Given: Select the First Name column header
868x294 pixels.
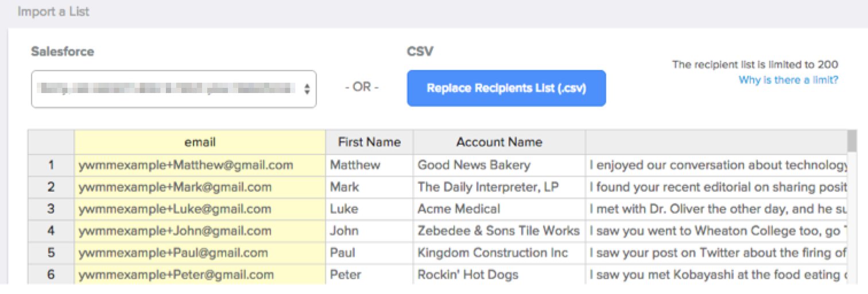Looking at the screenshot, I should (x=369, y=142).
